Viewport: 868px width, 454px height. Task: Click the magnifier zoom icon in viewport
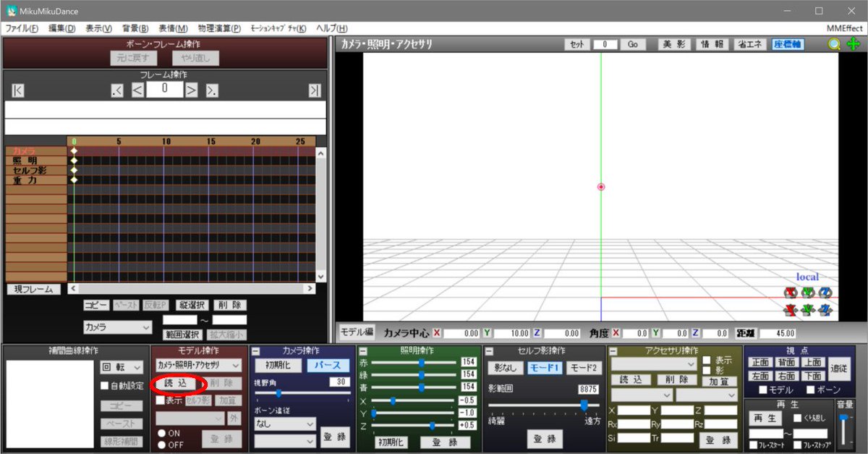834,44
